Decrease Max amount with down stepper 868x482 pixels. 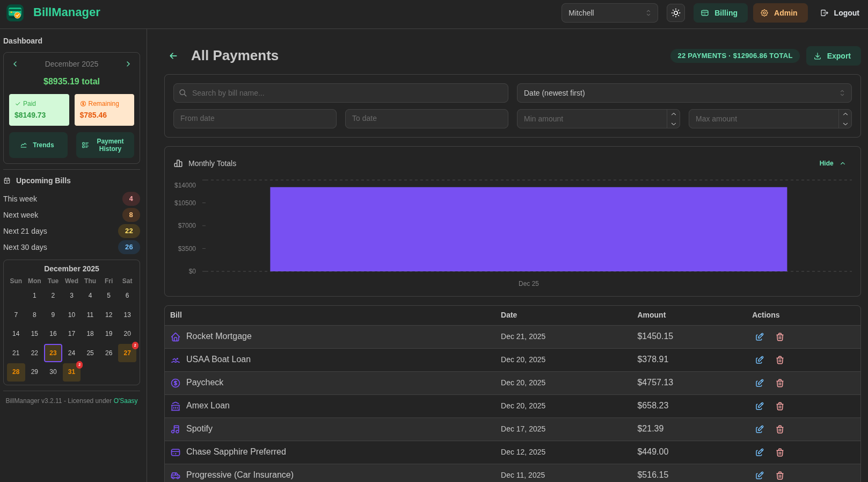(845, 124)
